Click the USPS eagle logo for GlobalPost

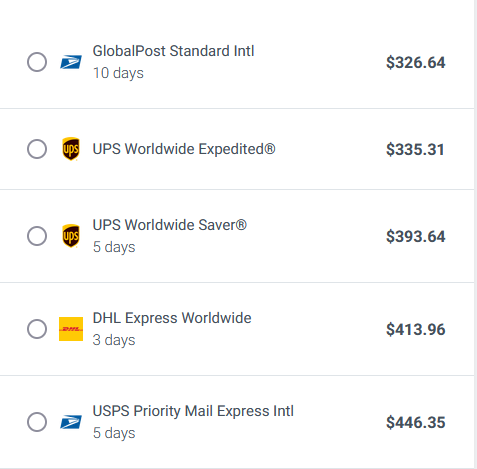(x=71, y=62)
